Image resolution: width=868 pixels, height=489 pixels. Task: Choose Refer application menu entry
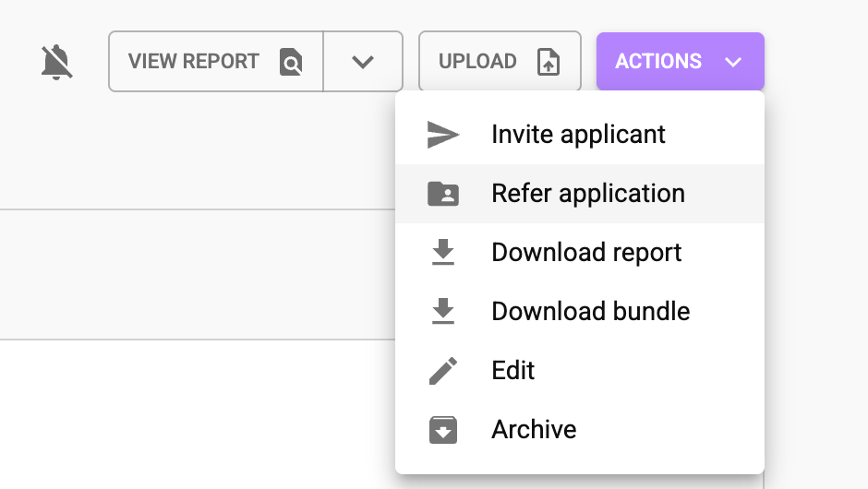[x=580, y=194]
